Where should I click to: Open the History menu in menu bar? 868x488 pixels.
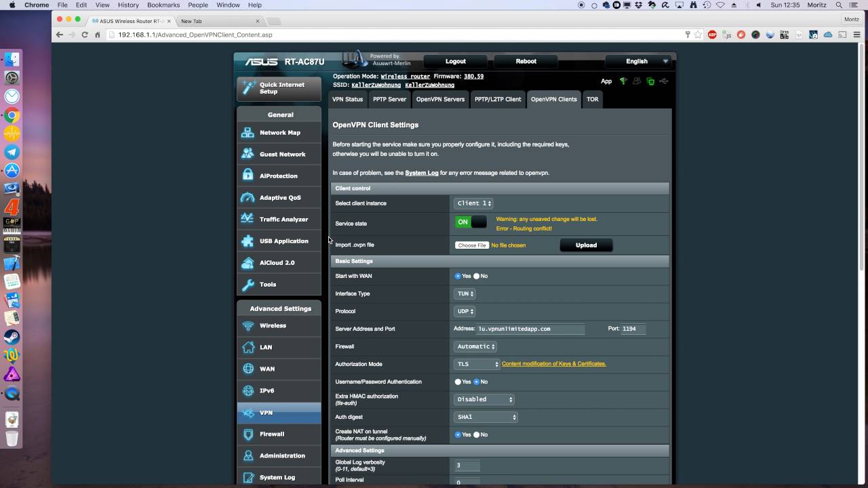click(128, 5)
